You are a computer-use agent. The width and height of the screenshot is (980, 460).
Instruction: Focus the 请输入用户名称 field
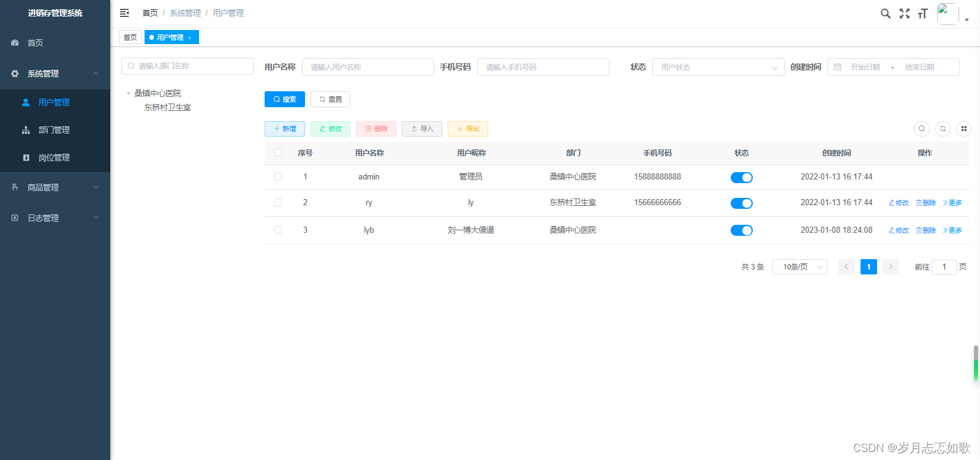[x=368, y=67]
